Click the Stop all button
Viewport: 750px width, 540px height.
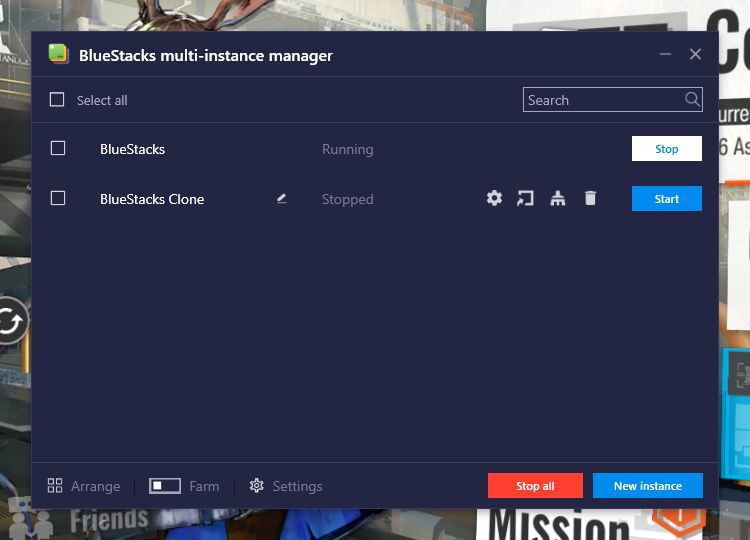[535, 485]
